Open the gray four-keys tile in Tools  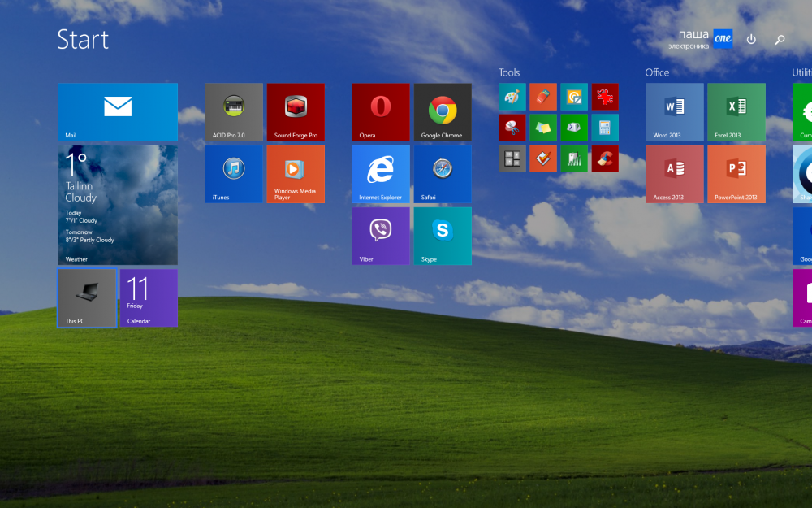click(512, 158)
